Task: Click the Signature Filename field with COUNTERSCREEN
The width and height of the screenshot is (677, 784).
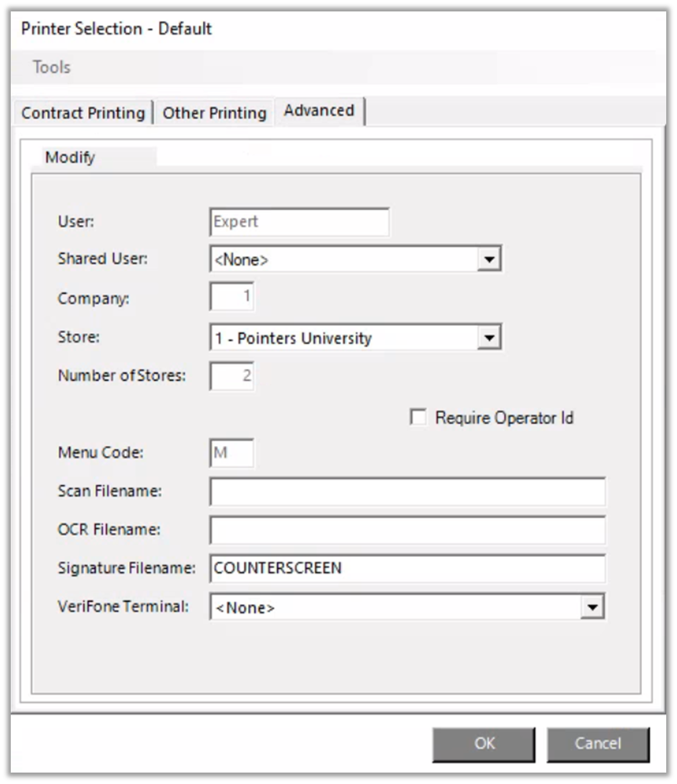Action: click(x=407, y=568)
